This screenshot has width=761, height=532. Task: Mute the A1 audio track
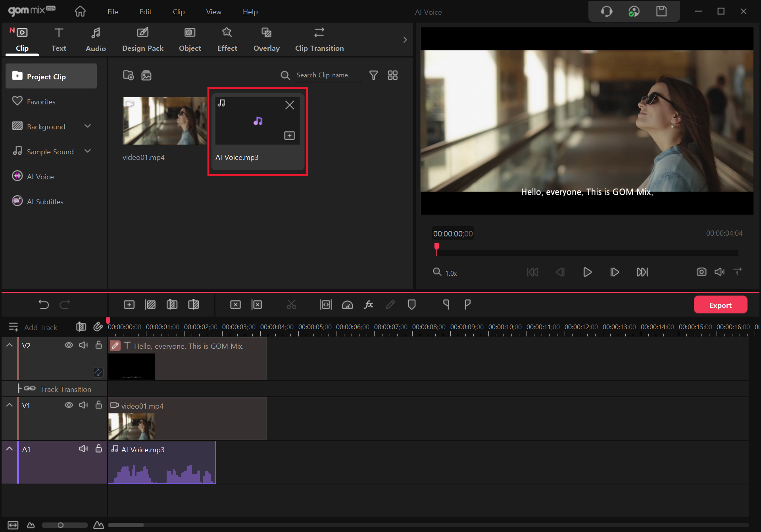[x=83, y=449]
